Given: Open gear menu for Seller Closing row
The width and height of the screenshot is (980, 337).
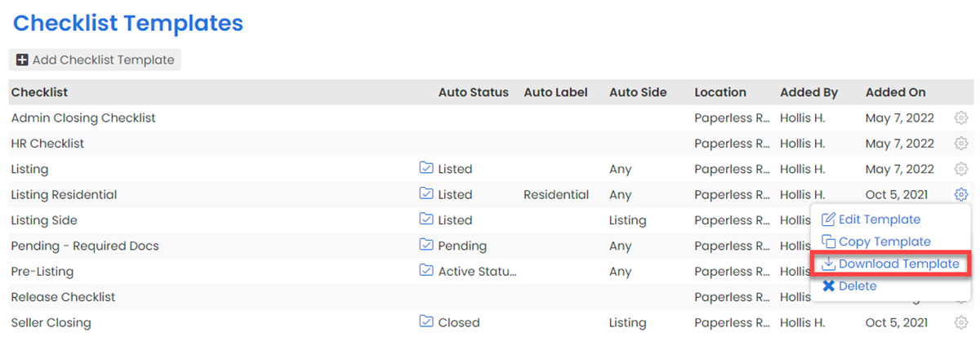Looking at the screenshot, I should pyautogui.click(x=960, y=322).
